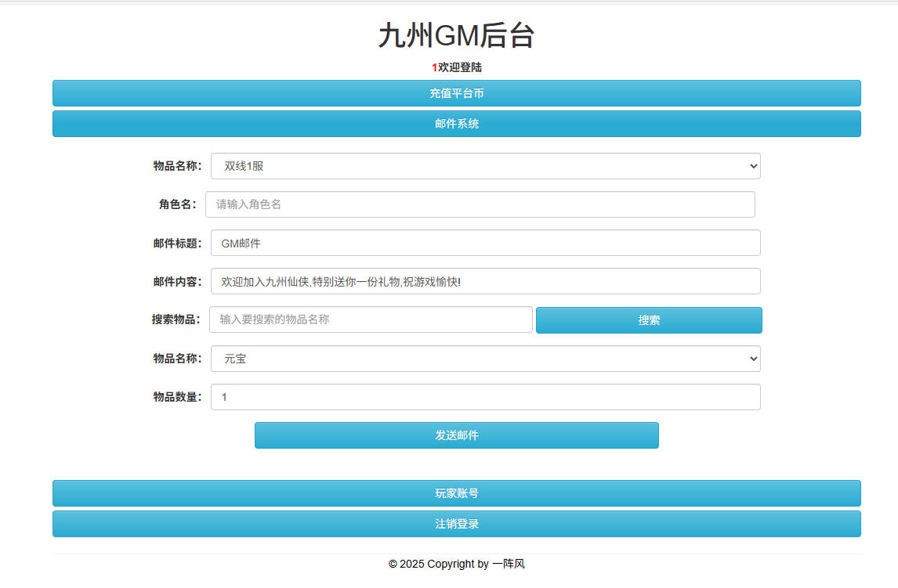This screenshot has width=898, height=588.
Task: Switch to the 邮件系统 section
Action: coord(456,124)
